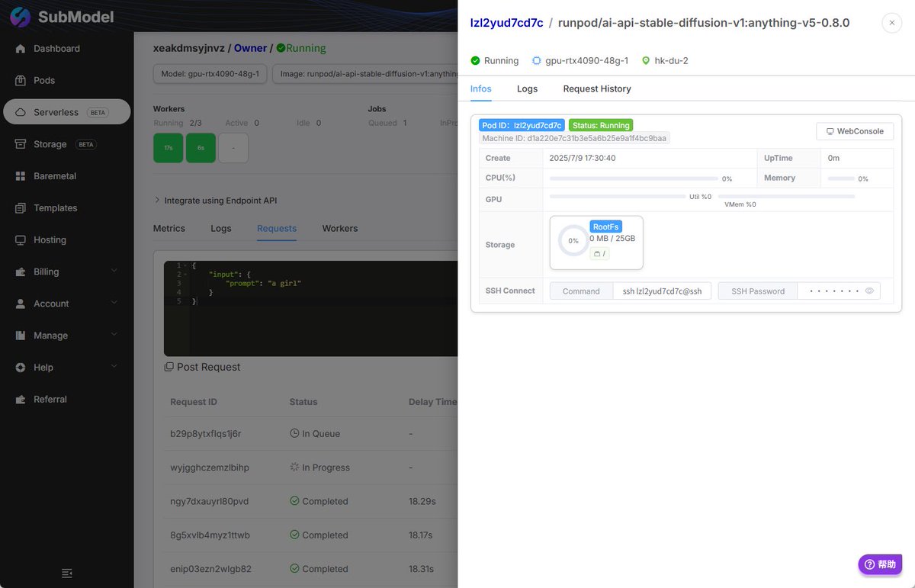The image size is (915, 588).
Task: Click the RootFs storage usage ring
Action: pos(573,240)
